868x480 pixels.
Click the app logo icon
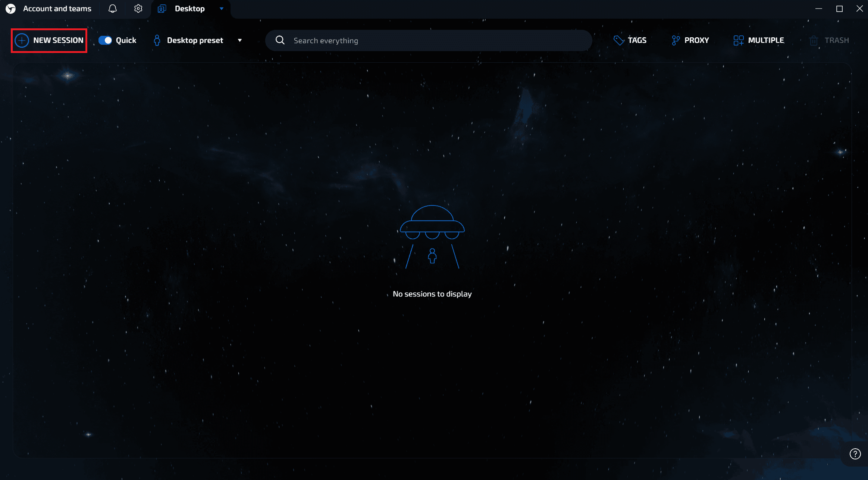(x=11, y=9)
